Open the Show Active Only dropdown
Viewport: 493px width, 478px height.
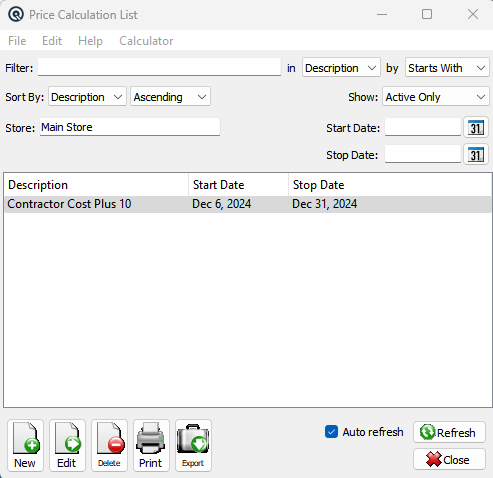[436, 97]
